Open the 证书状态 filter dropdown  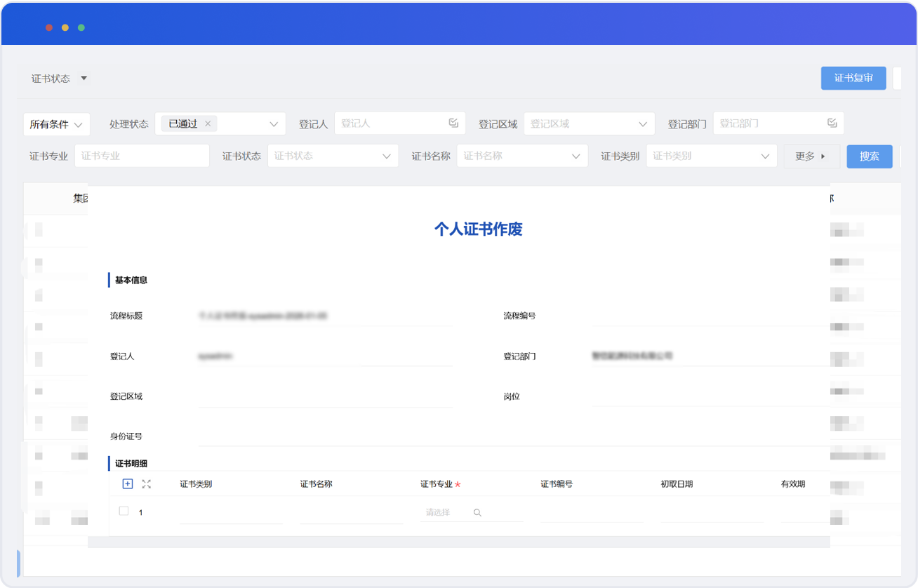pos(387,156)
